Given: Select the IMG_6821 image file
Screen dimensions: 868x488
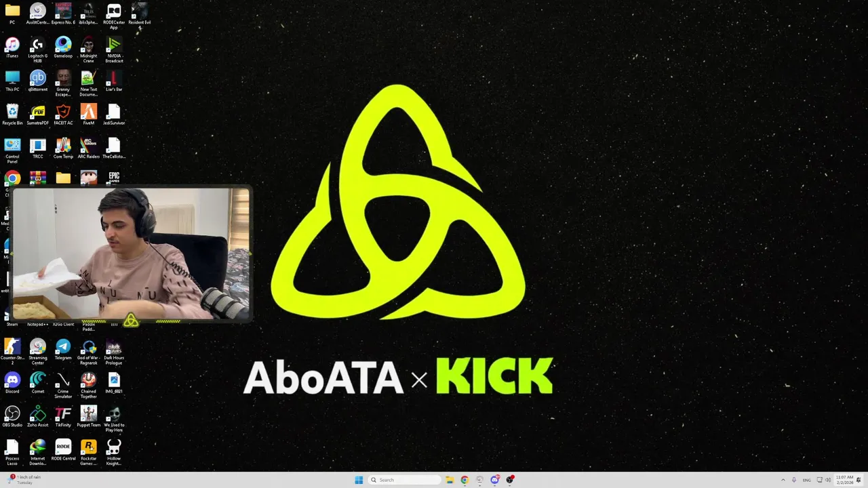Looking at the screenshot, I should 114,383.
